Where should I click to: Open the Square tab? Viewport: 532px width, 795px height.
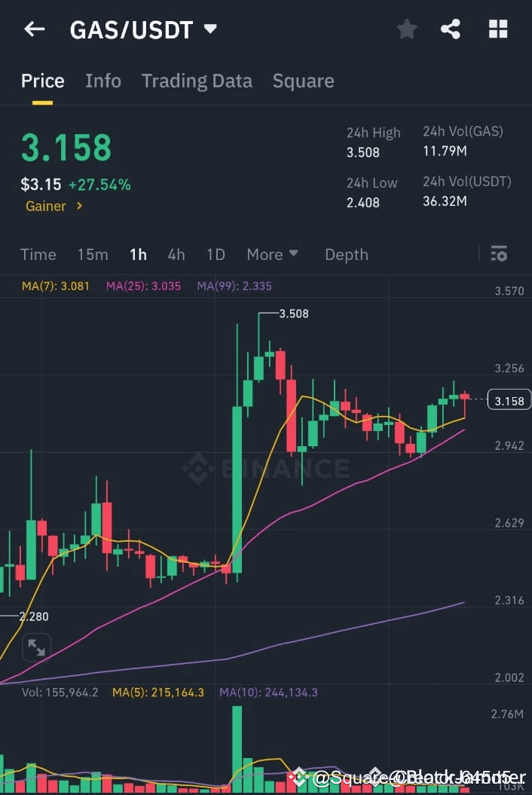click(x=303, y=81)
